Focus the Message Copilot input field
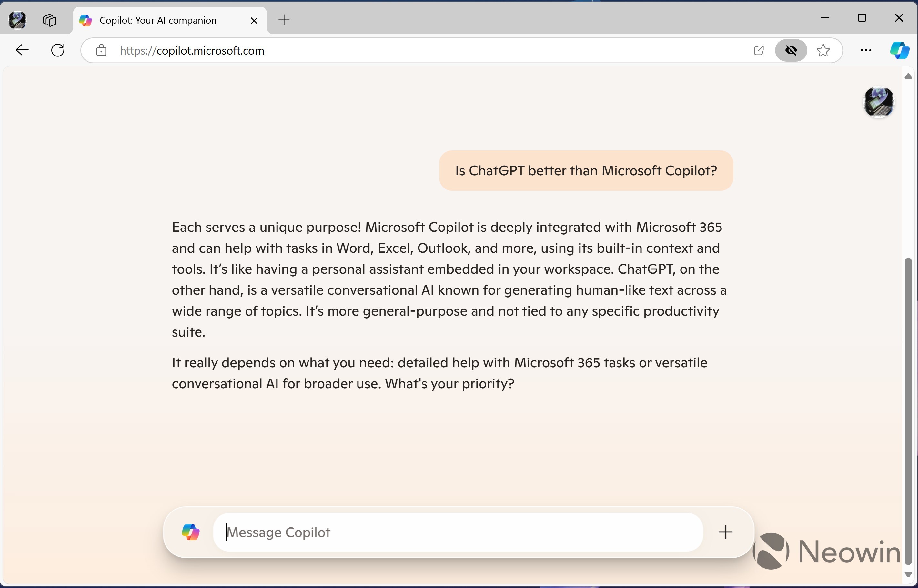This screenshot has height=588, width=918. pos(458,532)
